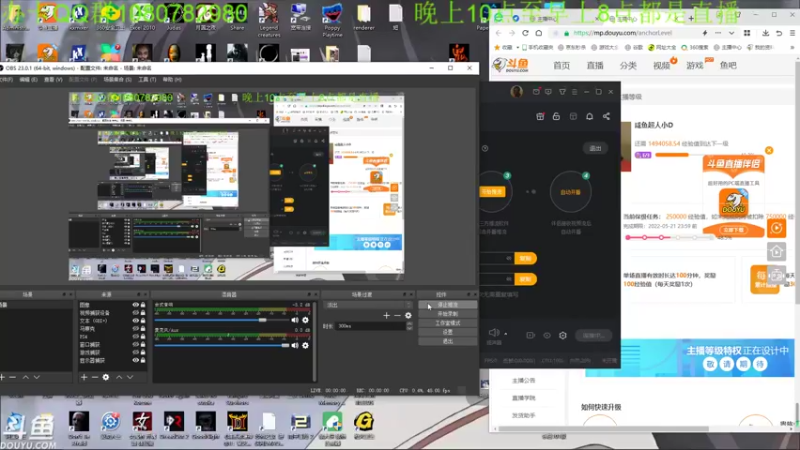The width and height of the screenshot is (800, 450).
Task: Open OBS 编辑(E) menu
Action: 28,80
